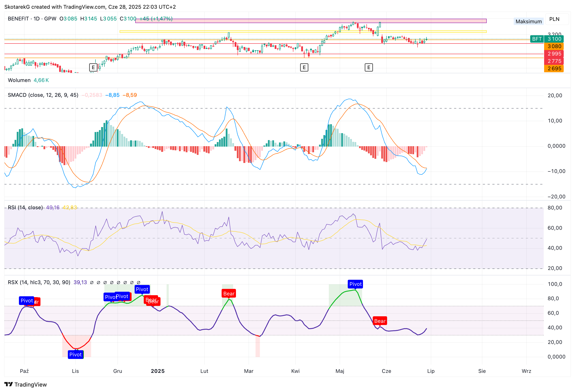The width and height of the screenshot is (575, 392).
Task: Click the Gru label on the time axis
Action: tap(117, 371)
